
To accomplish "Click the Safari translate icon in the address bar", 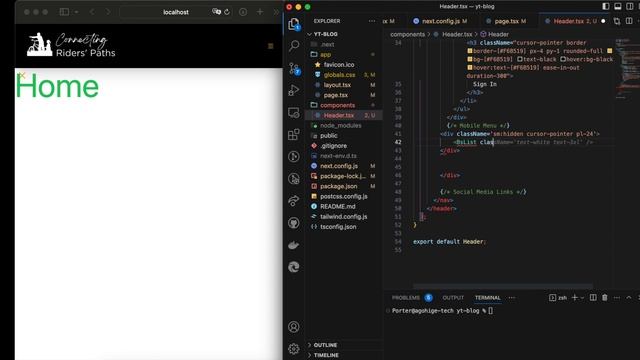I will (x=216, y=12).
